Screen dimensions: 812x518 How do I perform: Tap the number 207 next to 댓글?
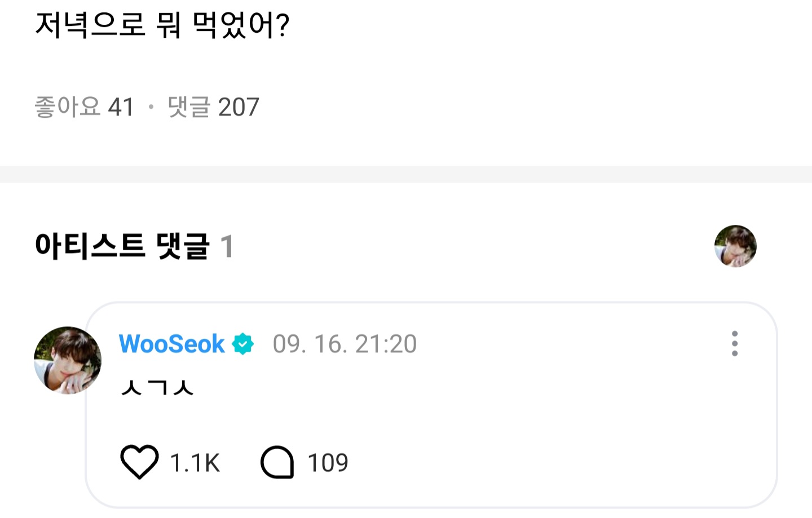click(x=239, y=107)
